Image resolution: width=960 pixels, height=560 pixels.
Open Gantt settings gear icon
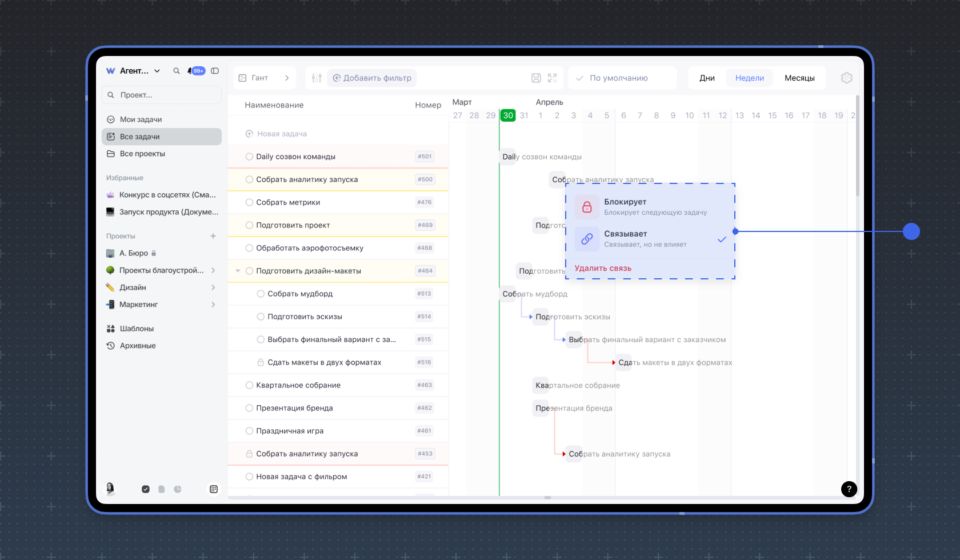pos(846,78)
